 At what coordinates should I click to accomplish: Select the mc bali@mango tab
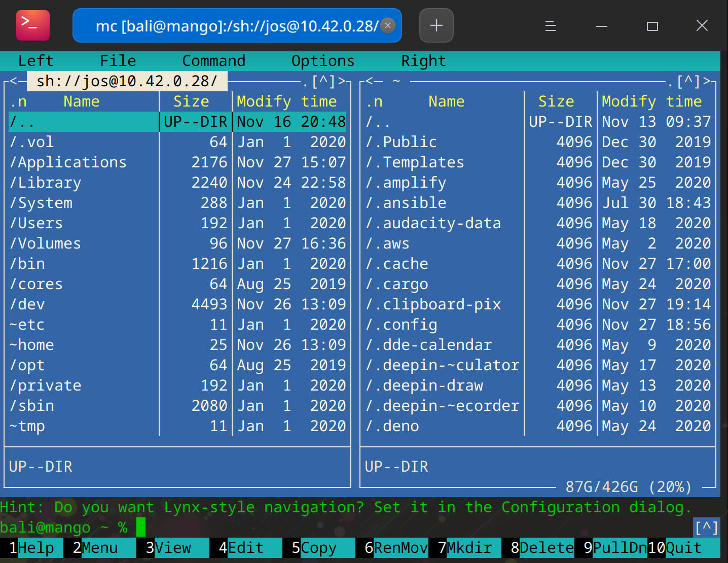click(x=237, y=25)
